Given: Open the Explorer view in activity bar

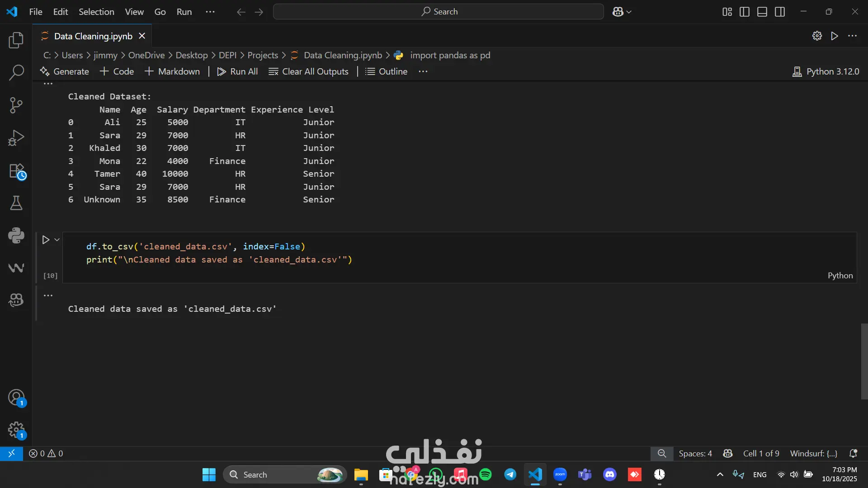Looking at the screenshot, I should [16, 40].
